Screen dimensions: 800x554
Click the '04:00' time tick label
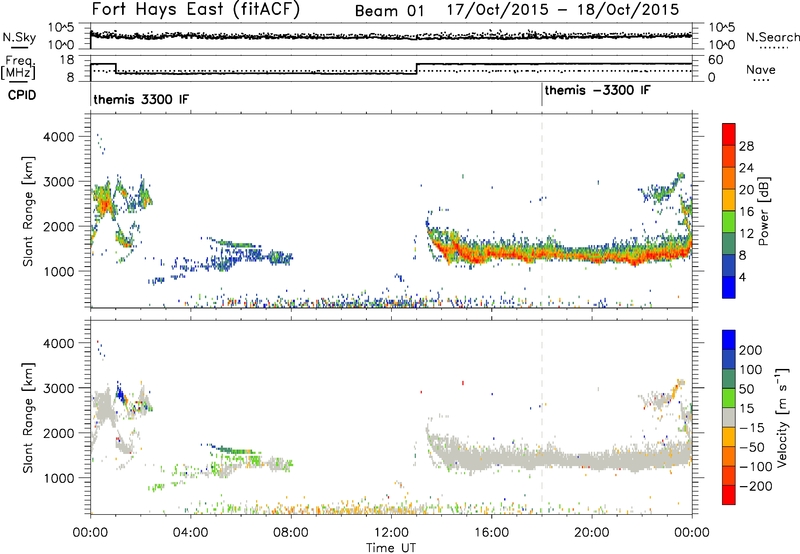[x=190, y=533]
